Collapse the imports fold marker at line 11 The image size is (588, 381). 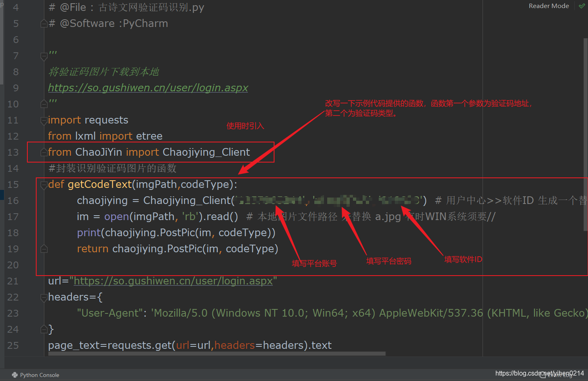coord(44,120)
